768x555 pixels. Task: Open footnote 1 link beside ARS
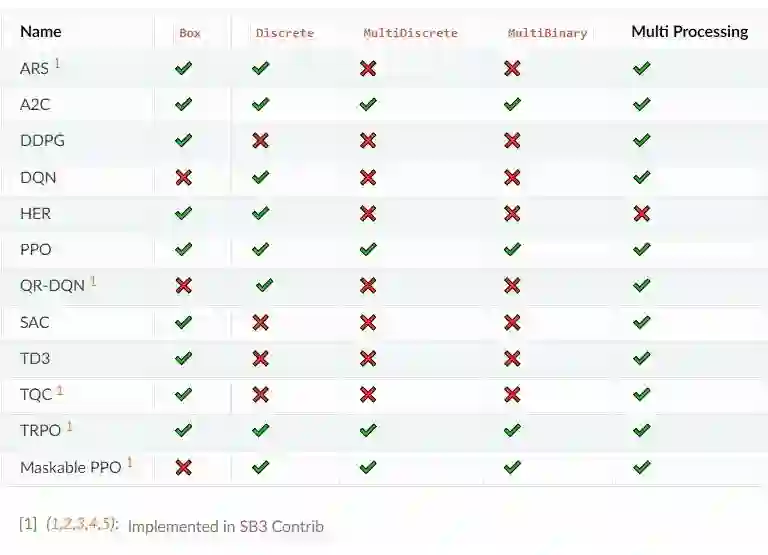point(57,64)
